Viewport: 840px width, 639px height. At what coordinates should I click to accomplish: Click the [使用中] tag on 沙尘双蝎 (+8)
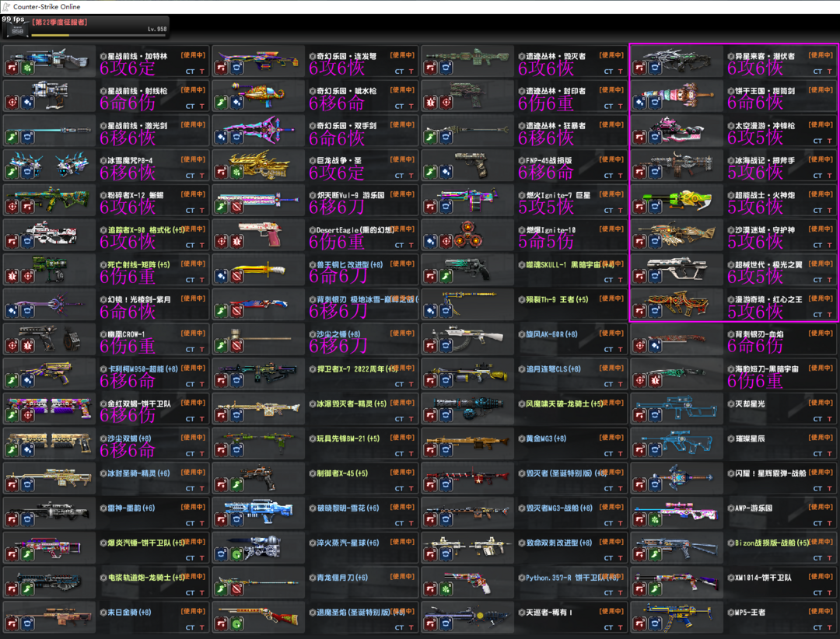coord(193,438)
